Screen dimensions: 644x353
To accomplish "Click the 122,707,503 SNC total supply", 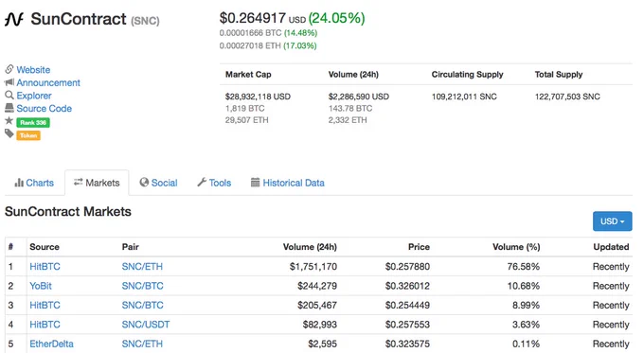I will [567, 97].
